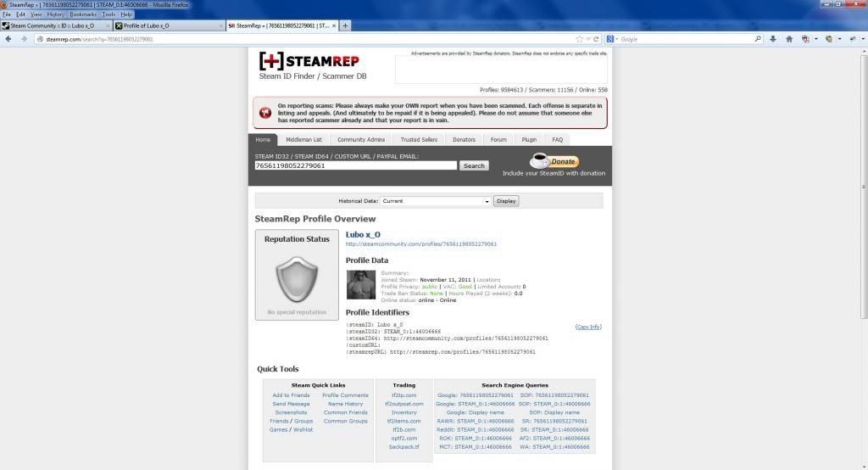Open the Profile Comments link

pos(346,395)
